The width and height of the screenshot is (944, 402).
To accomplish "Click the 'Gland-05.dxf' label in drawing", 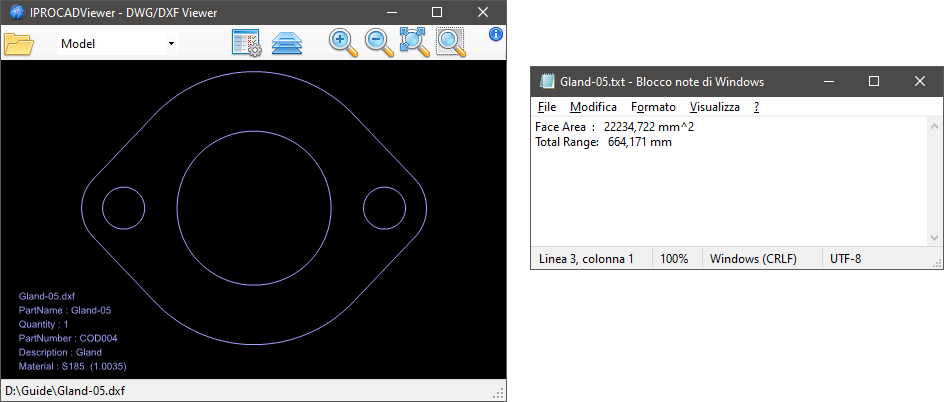I will 47,296.
